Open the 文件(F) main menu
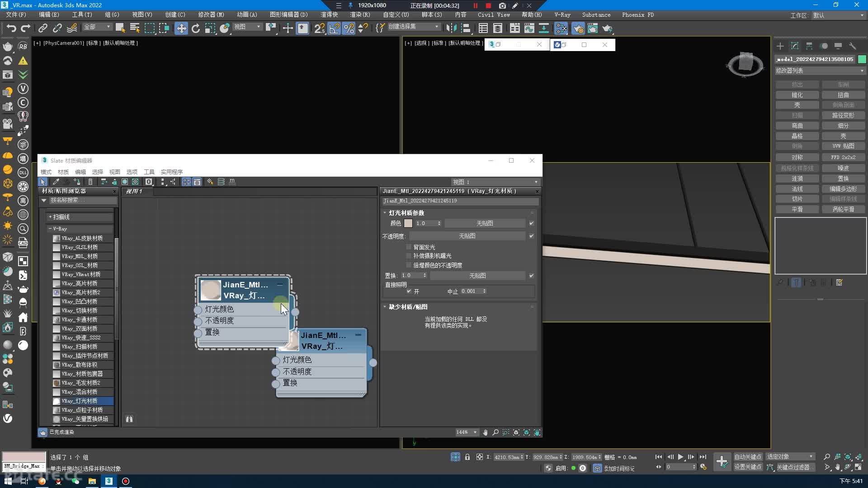The width and height of the screenshot is (868, 488). (16, 15)
